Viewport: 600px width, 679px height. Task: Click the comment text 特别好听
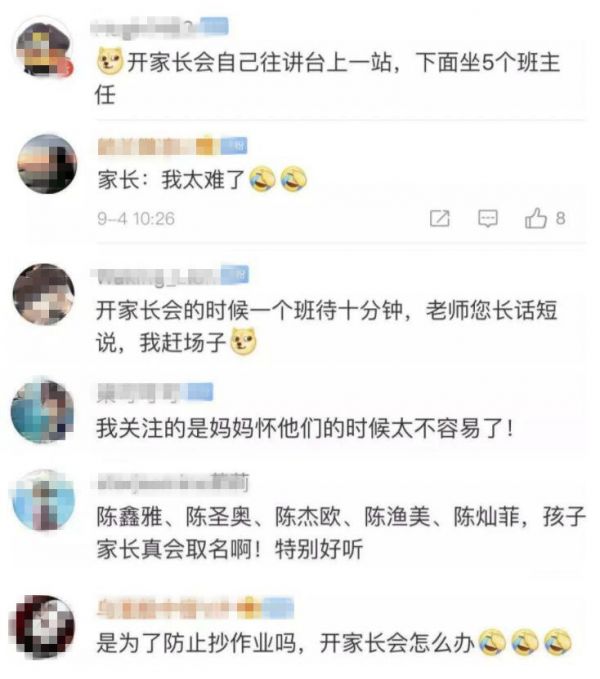click(x=319, y=550)
